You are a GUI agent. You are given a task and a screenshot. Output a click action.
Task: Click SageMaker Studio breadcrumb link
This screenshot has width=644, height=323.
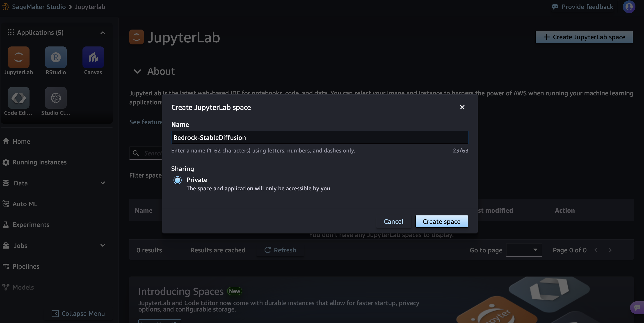click(39, 7)
